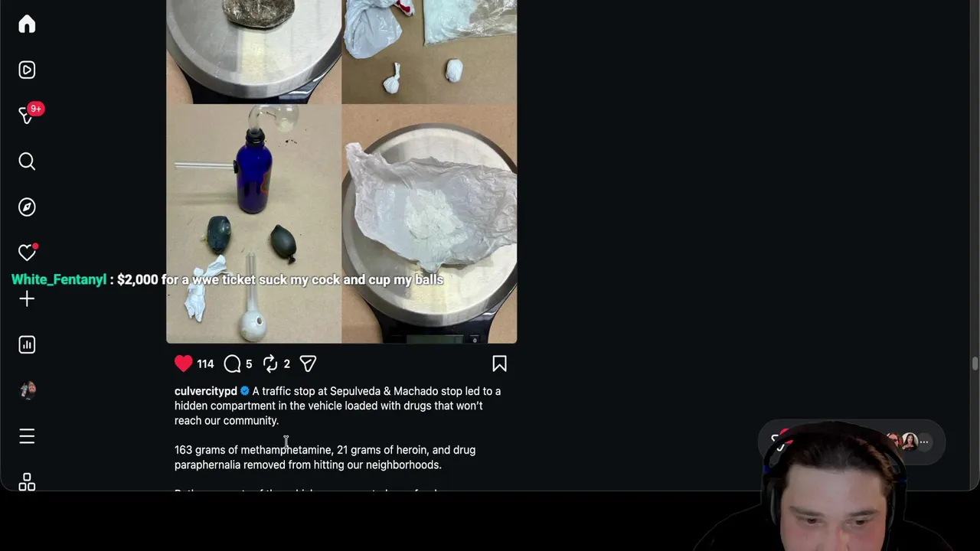The width and height of the screenshot is (980, 551).
Task: Go to Instagram Home icon
Action: (x=27, y=24)
